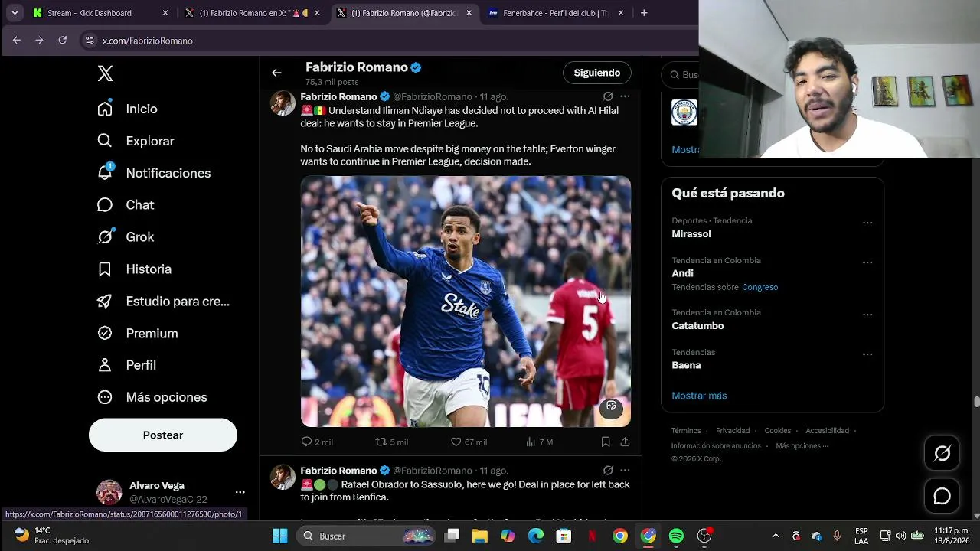View site information icon in address bar
This screenshot has width=980, height=551.
(x=90, y=41)
